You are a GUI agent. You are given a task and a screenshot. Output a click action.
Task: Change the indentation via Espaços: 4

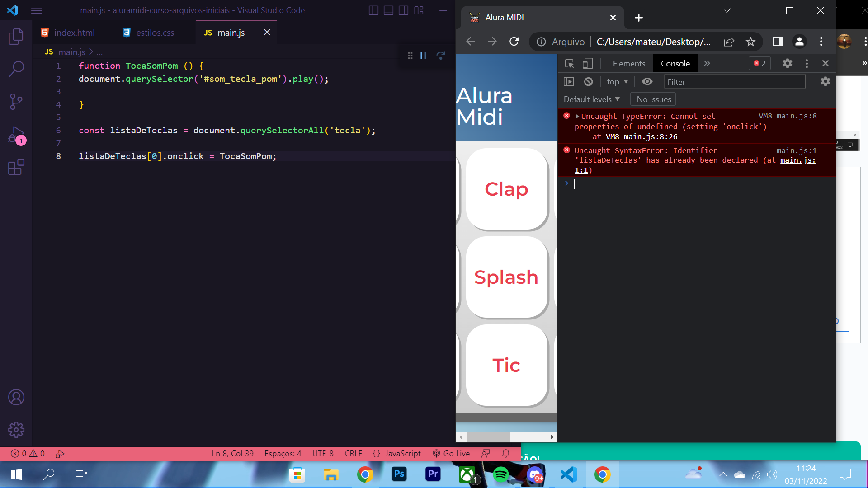[x=283, y=454]
